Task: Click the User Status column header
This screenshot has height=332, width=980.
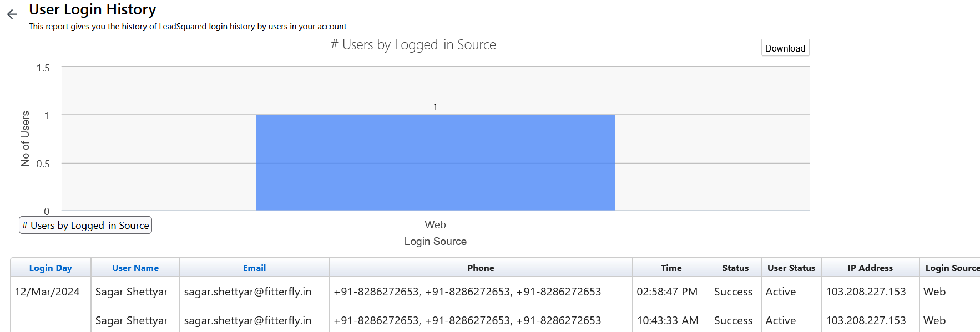Action: [x=791, y=268]
